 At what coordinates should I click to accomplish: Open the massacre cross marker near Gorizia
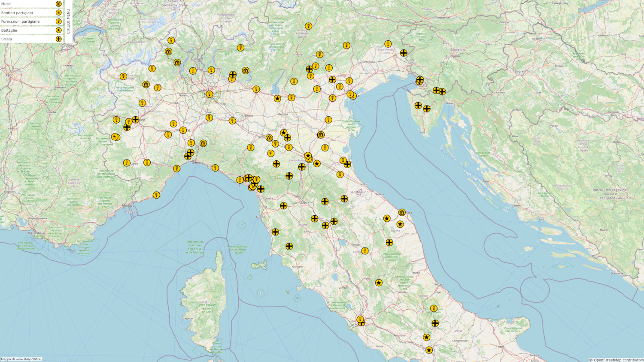coord(404,53)
